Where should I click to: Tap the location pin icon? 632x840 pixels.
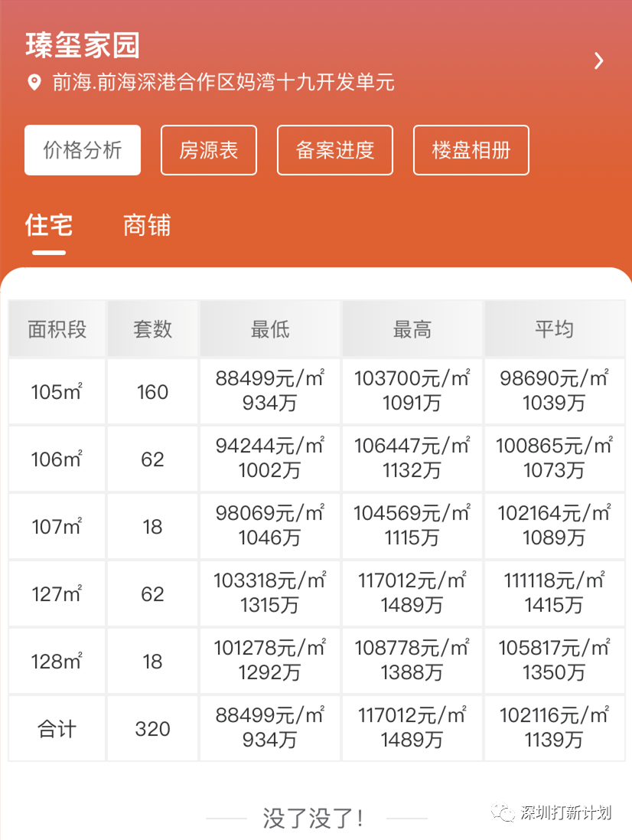click(x=34, y=83)
